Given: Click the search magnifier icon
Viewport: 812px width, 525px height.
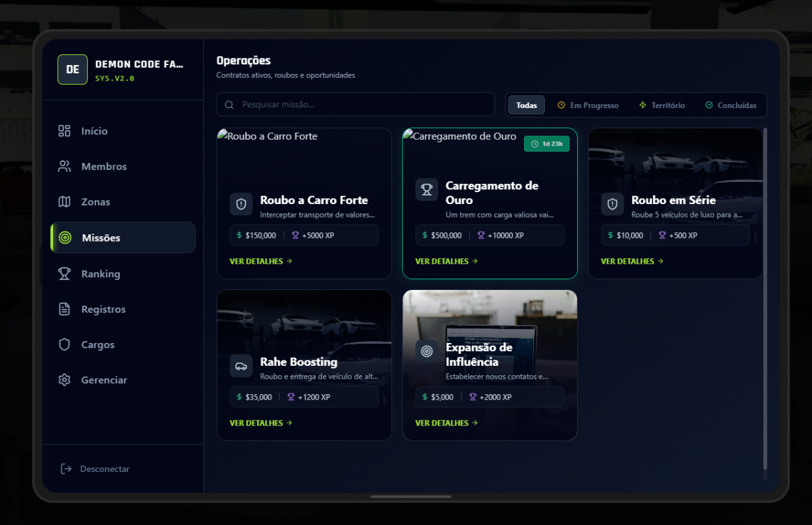Looking at the screenshot, I should click(230, 105).
